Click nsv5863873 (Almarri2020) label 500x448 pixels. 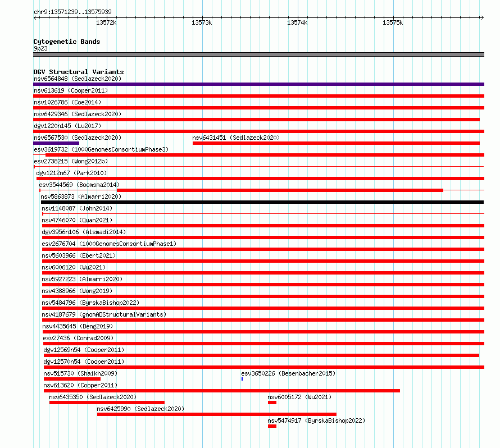click(81, 196)
